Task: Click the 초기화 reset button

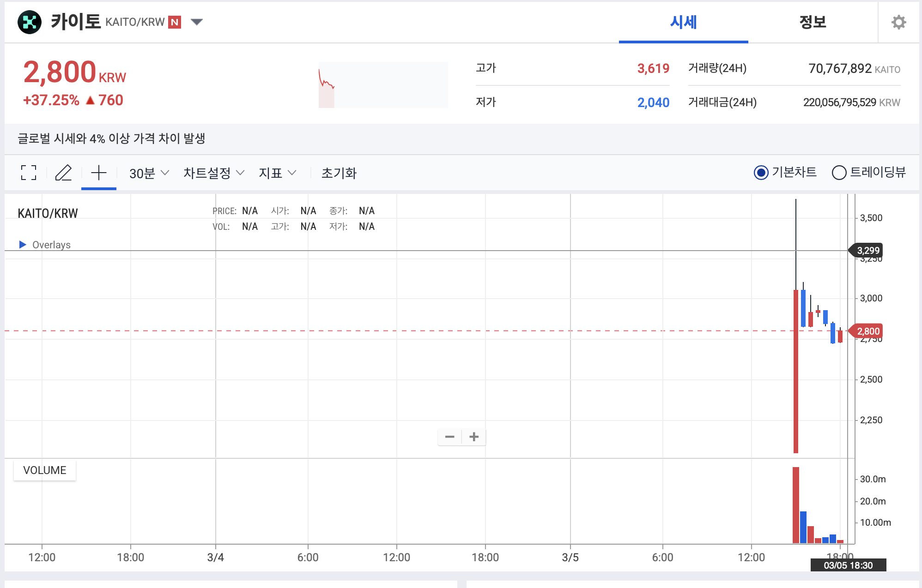Action: pos(339,173)
